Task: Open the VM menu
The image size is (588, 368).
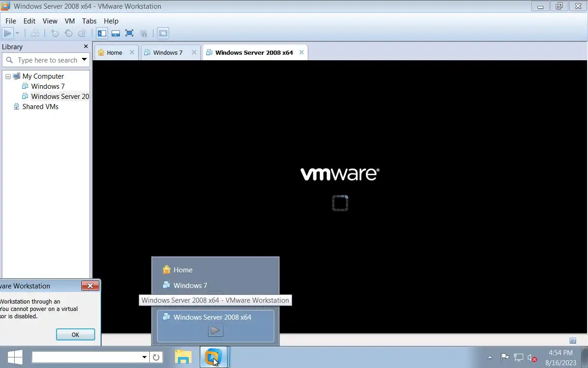Action: click(70, 21)
